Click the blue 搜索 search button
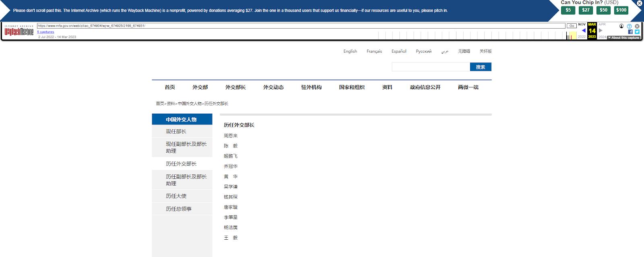The image size is (644, 257). [481, 67]
